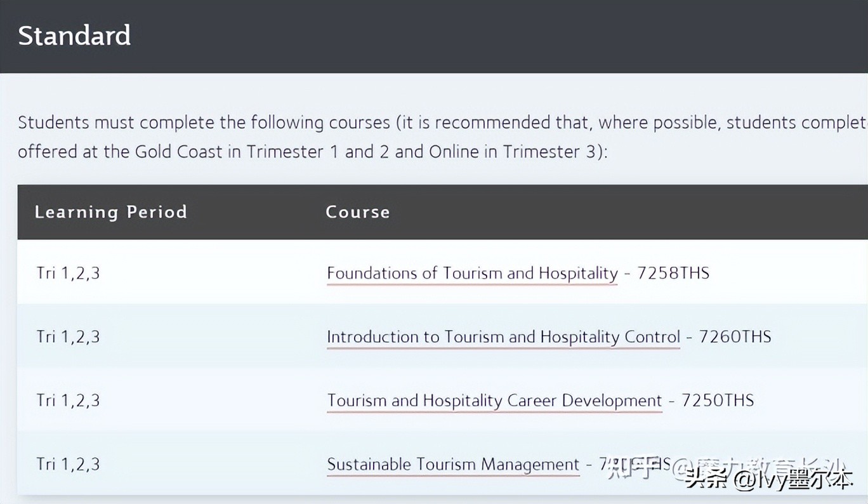Open the Foundations of Tourism and Hospitality link
The image size is (868, 504).
(x=472, y=274)
